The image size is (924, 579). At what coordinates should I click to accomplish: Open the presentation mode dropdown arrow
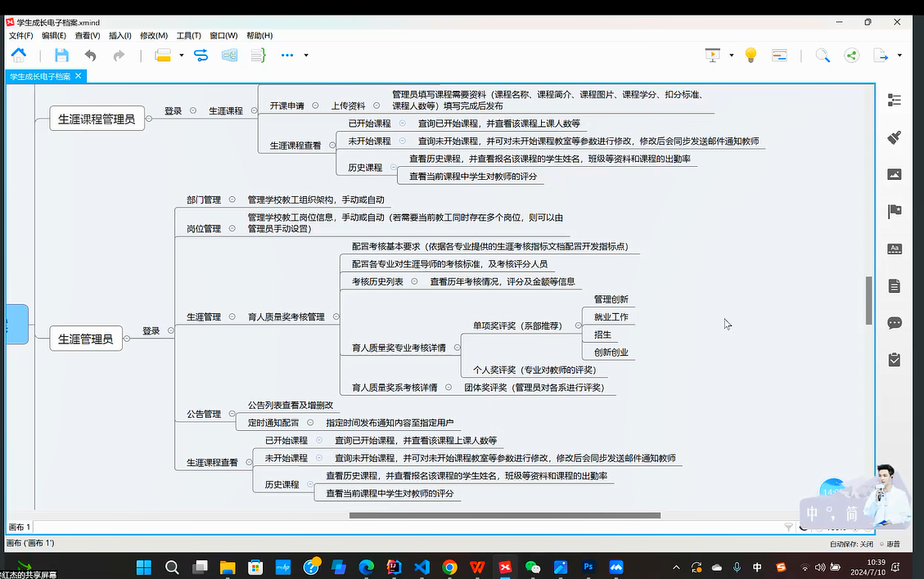[x=732, y=56]
